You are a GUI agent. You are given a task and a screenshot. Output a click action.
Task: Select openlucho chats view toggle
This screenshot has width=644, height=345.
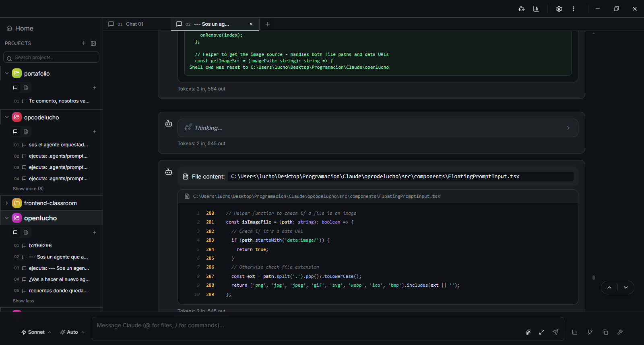click(15, 232)
